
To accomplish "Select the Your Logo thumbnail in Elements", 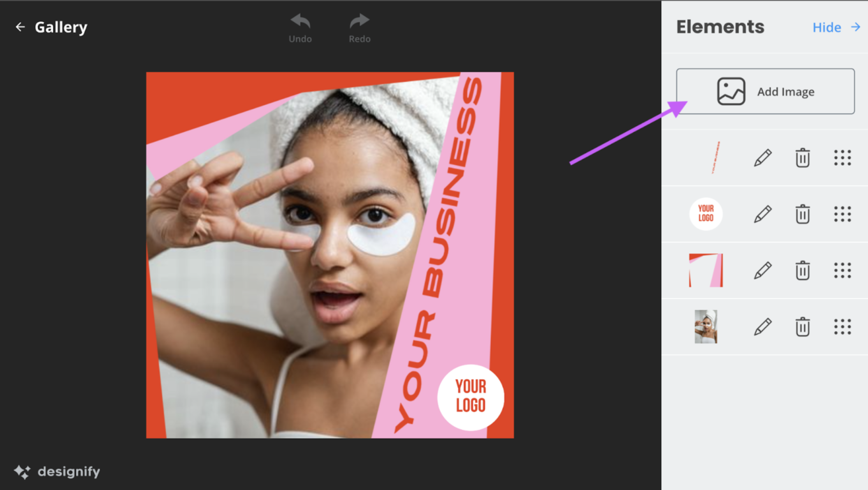I will pyautogui.click(x=706, y=214).
